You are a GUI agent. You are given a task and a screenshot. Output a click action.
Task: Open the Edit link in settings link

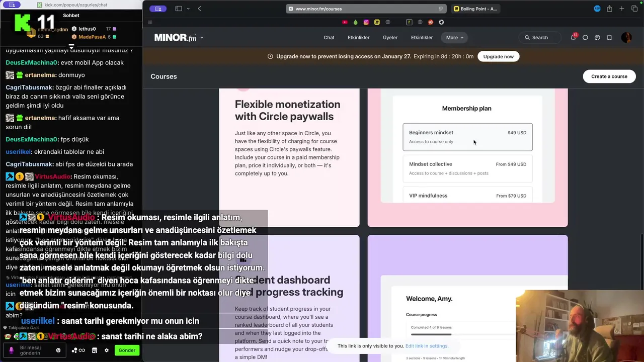point(427,346)
